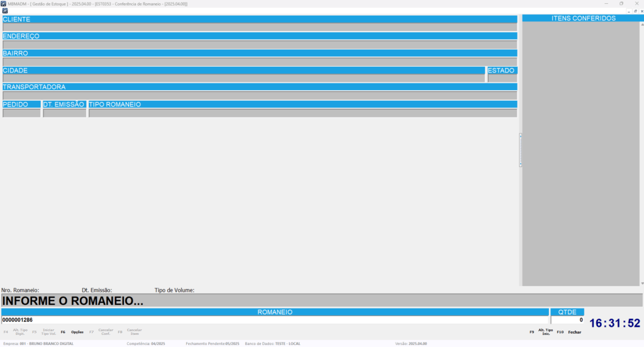Screen dimensions: 644x347
Task: Click the ITENS CONFERIDOS header
Action: pos(583,18)
